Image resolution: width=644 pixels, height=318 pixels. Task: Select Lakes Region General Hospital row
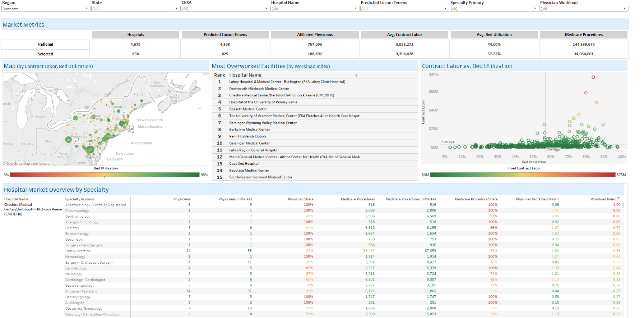(x=315, y=150)
